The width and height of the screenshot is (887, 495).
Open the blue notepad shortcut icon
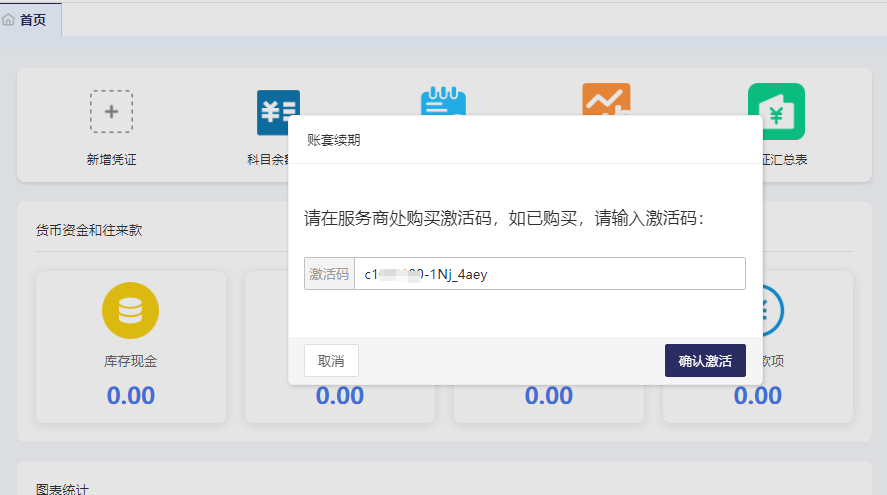pos(443,101)
